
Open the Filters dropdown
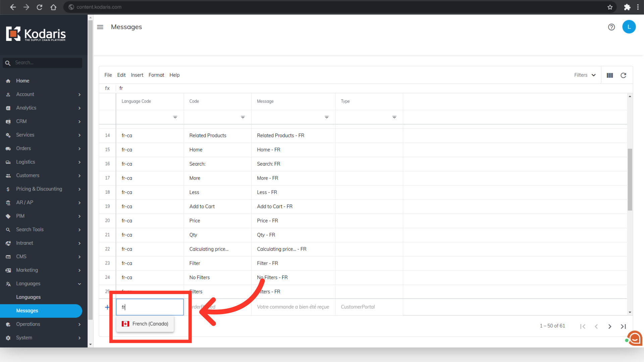pyautogui.click(x=585, y=75)
